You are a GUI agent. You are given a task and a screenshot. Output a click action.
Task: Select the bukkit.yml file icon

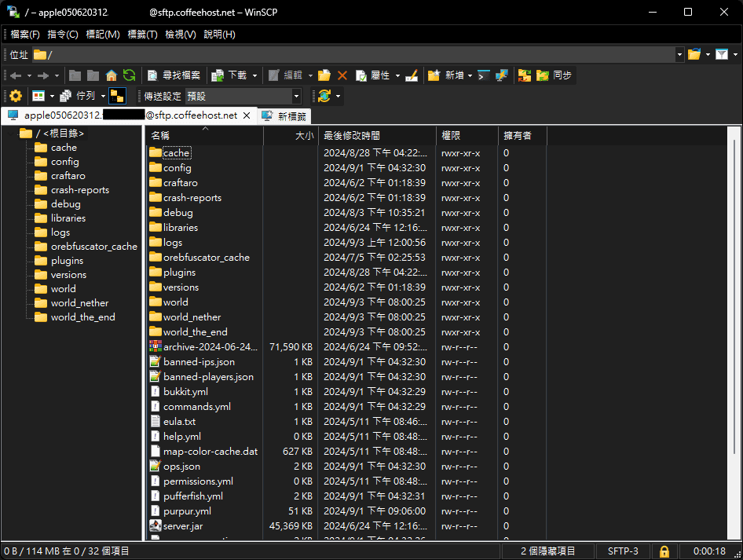(156, 392)
